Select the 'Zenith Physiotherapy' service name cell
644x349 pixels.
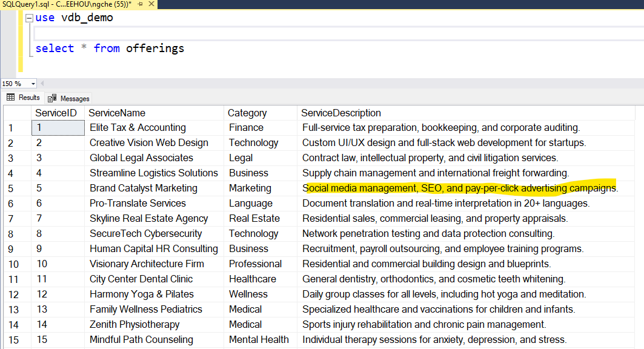click(134, 325)
